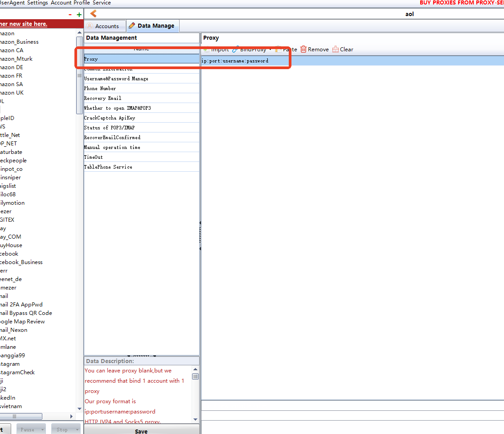Click the BindProxy link icon
The height and width of the screenshot is (434, 504).
point(235,50)
